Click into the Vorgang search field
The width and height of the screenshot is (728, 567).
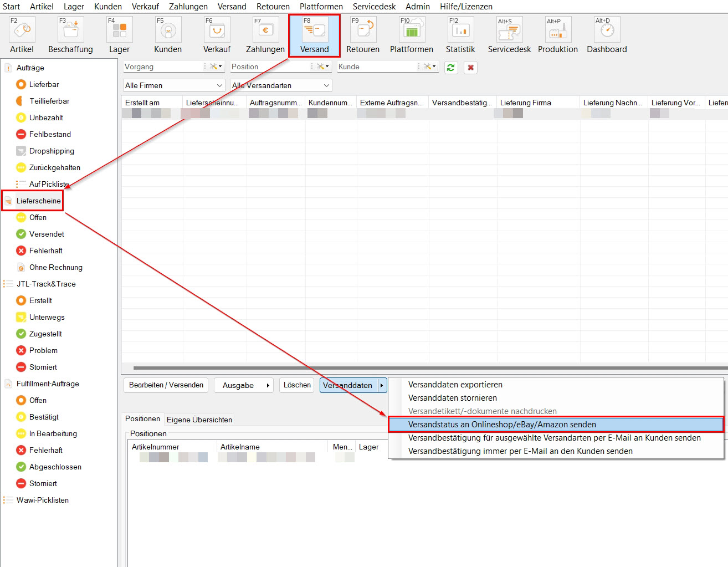[x=162, y=67]
